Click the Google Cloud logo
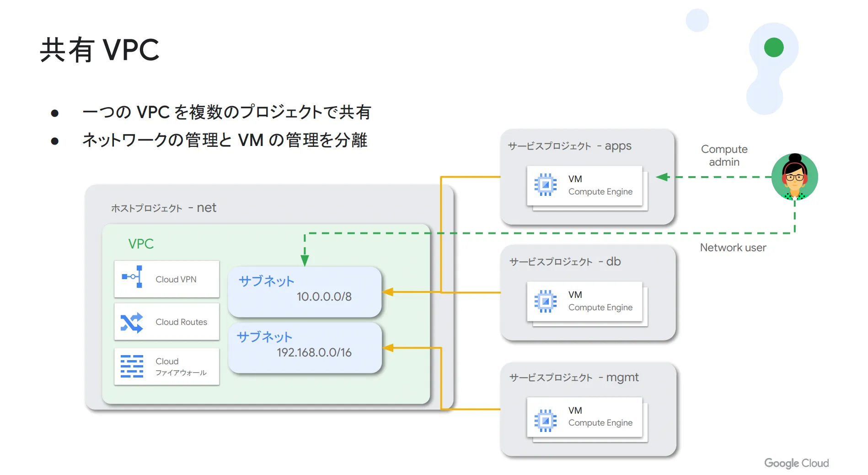This screenshot has height=475, width=868. (796, 463)
